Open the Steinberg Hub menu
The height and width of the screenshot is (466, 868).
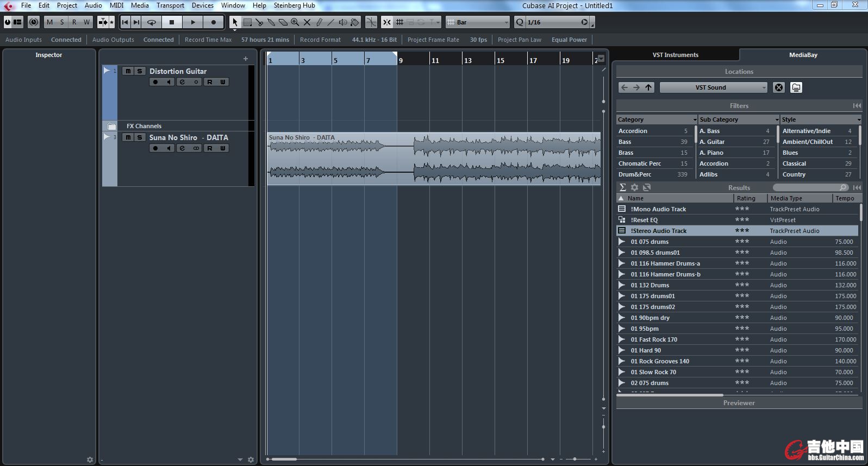pos(295,5)
